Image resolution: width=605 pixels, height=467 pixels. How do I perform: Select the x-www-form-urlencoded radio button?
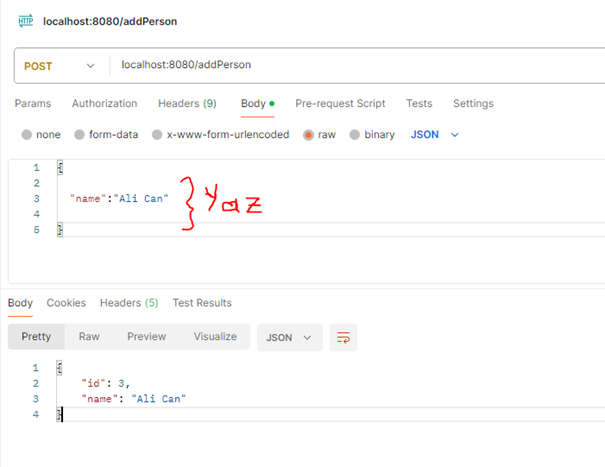click(x=158, y=135)
